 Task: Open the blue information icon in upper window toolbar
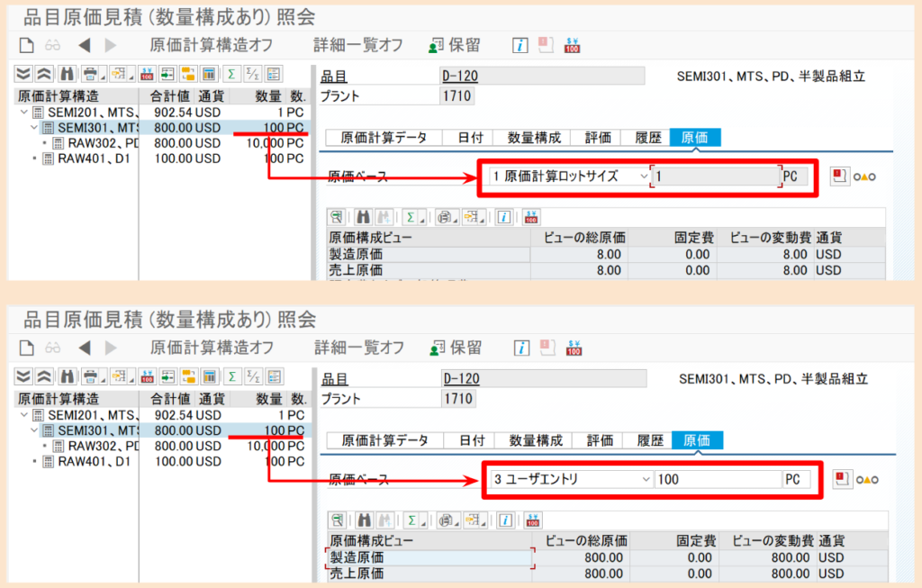(520, 45)
